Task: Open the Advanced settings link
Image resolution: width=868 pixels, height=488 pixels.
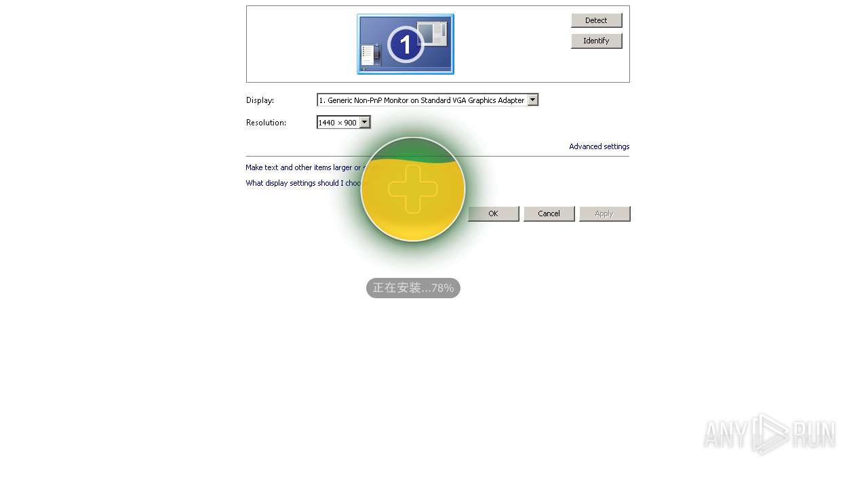Action: [599, 146]
